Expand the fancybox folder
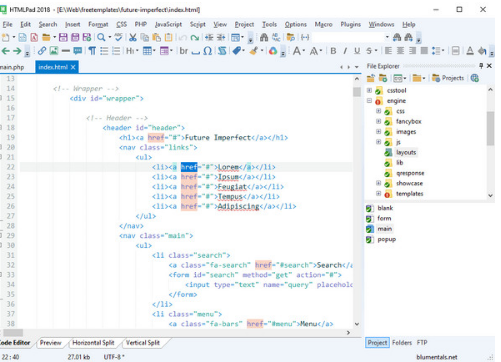This screenshot has height=362, width=501. (x=379, y=121)
